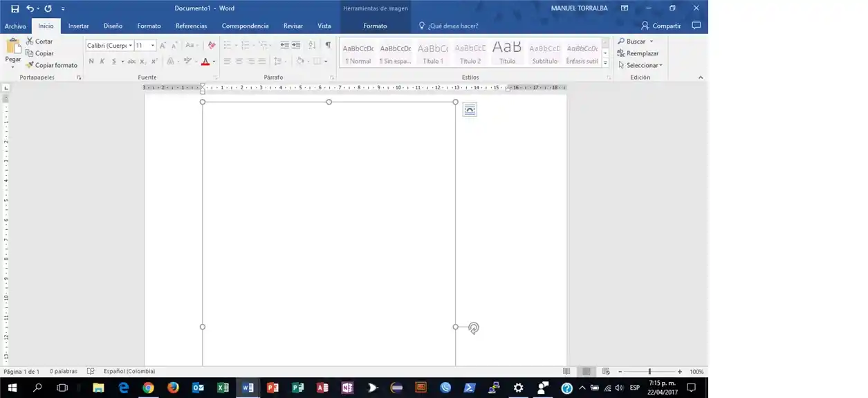Save document using the floppy disk icon

pos(15,8)
